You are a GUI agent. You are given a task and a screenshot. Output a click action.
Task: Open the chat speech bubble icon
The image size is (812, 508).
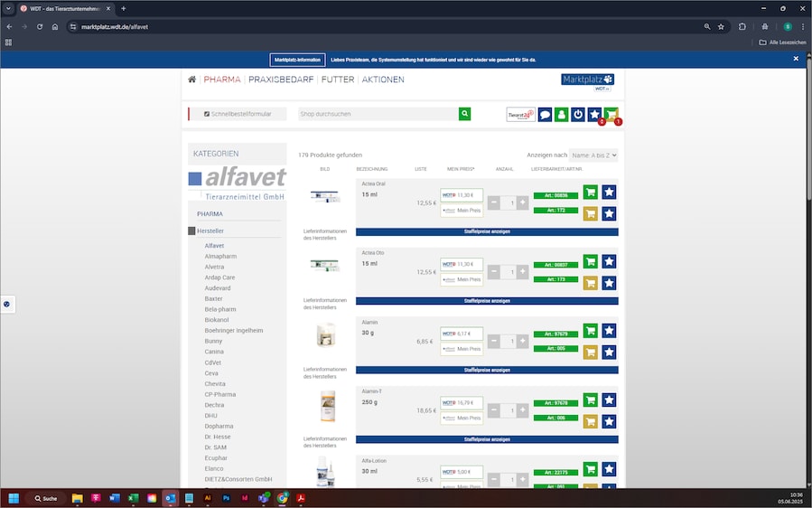545,115
